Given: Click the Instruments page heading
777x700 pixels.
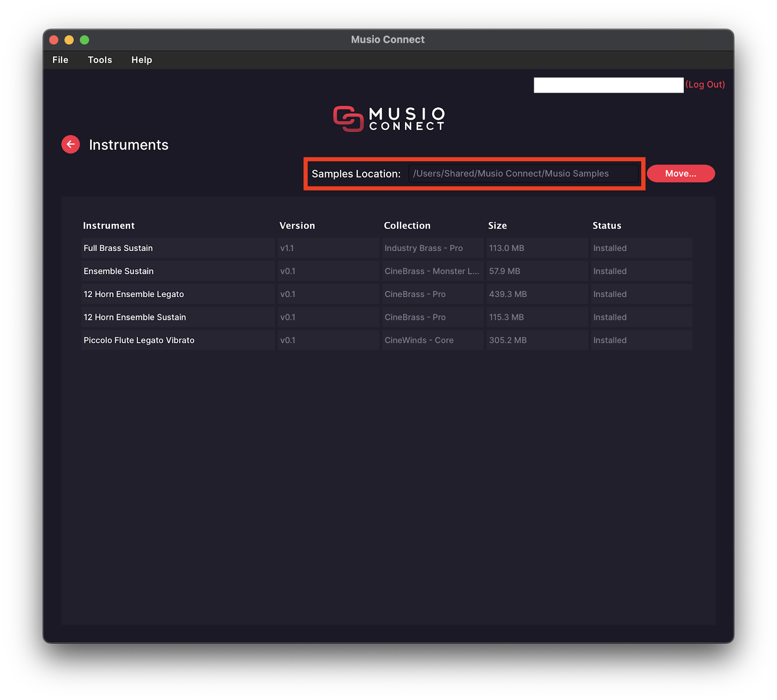Looking at the screenshot, I should 129,145.
